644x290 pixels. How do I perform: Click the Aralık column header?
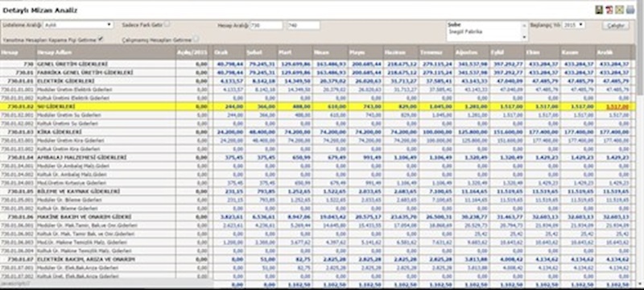[x=613, y=52]
